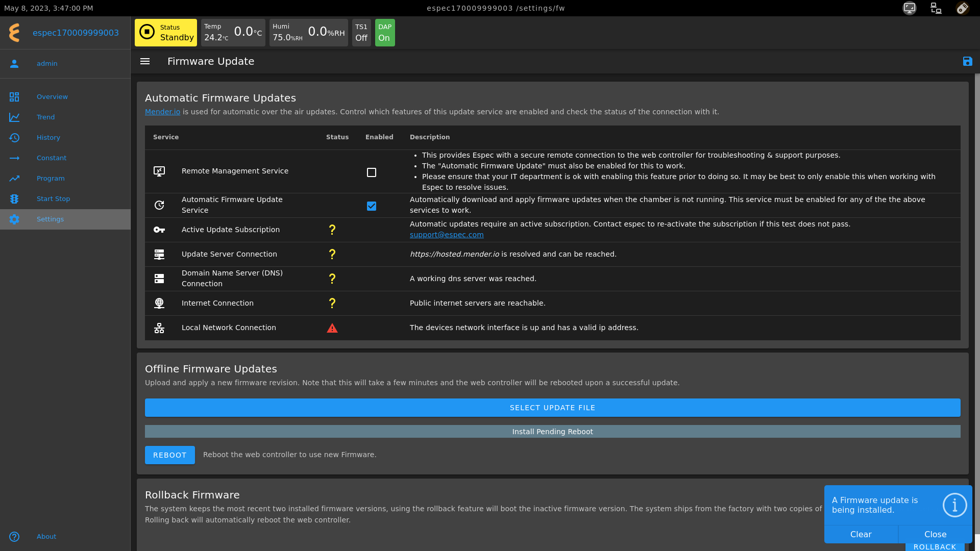Image resolution: width=980 pixels, height=551 pixels.
Task: Click the notification info icon
Action: 954,505
